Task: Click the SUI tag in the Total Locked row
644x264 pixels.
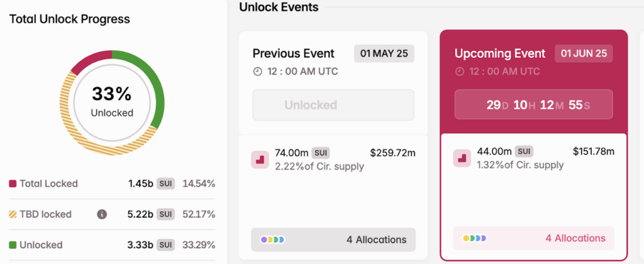Action: tap(165, 184)
